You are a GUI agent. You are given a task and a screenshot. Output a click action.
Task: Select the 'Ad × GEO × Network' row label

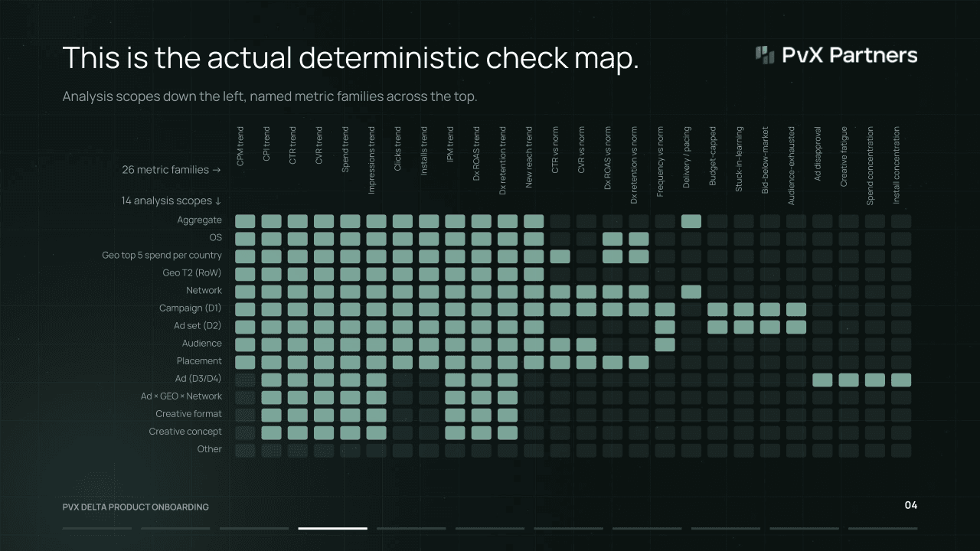coord(181,396)
